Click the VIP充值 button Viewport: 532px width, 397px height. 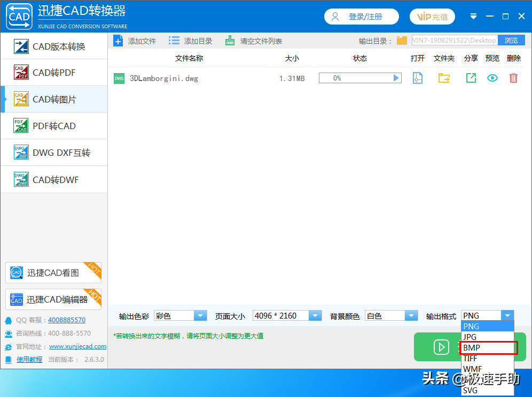click(432, 17)
